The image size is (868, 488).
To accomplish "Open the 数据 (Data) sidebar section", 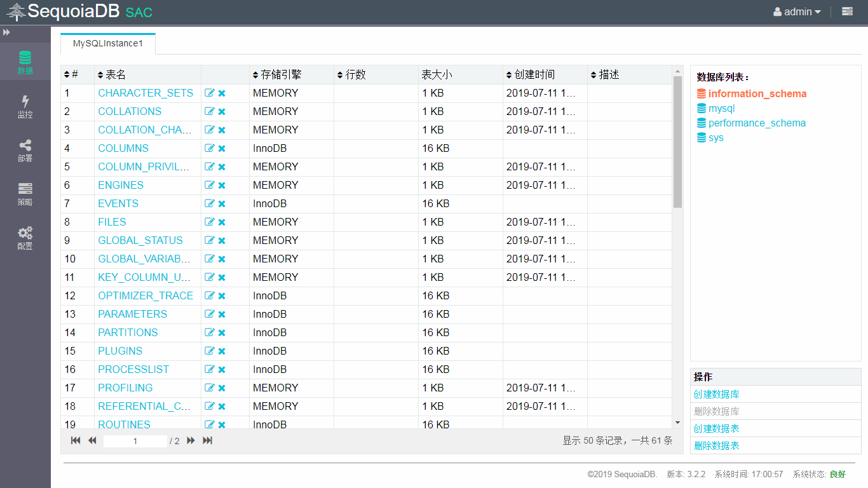I will point(25,62).
